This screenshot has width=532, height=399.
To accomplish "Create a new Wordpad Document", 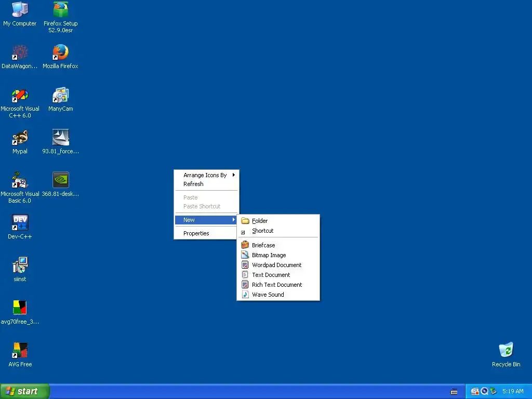I will [x=278, y=265].
